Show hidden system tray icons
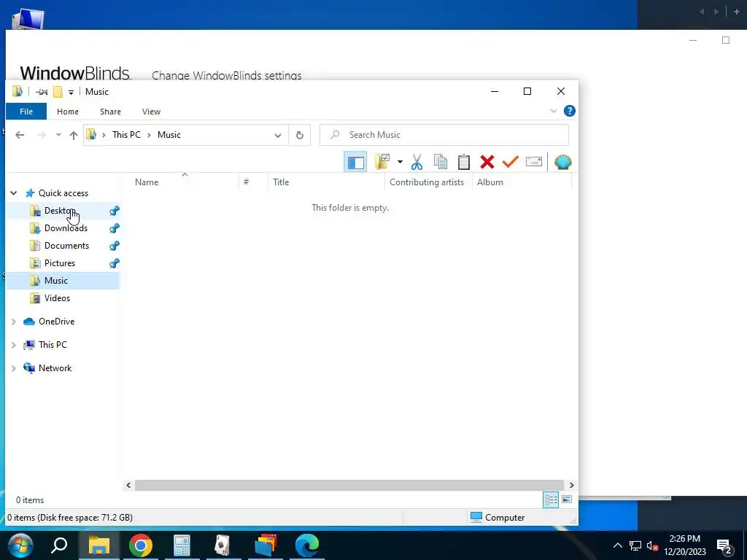The width and height of the screenshot is (747, 560). [x=617, y=545]
